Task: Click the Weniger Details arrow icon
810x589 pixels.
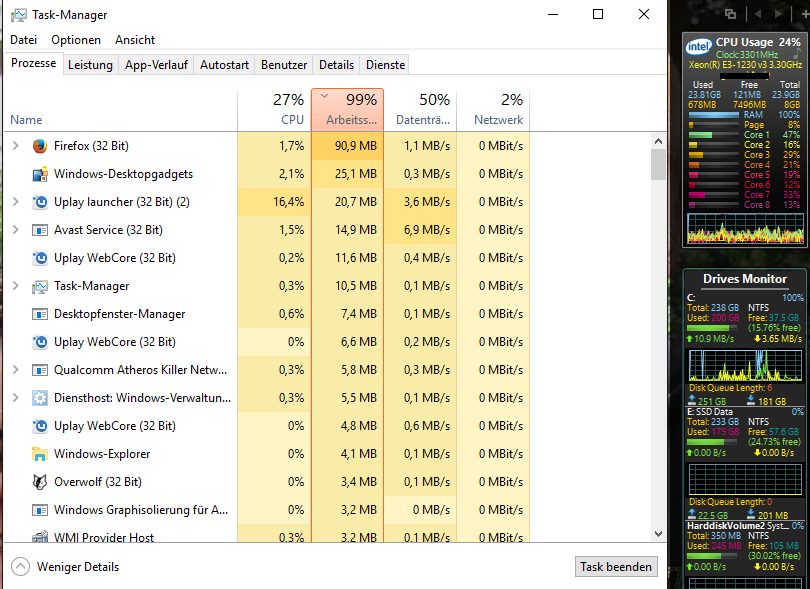Action: 20,567
